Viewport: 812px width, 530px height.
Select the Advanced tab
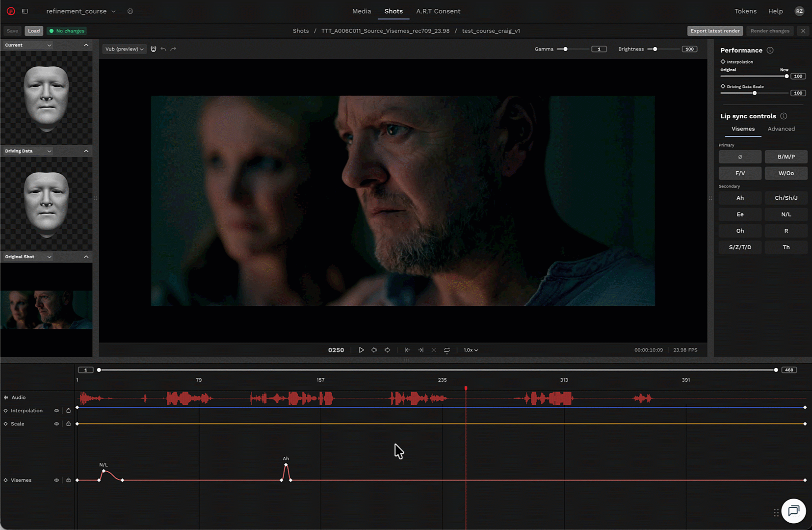pyautogui.click(x=781, y=129)
